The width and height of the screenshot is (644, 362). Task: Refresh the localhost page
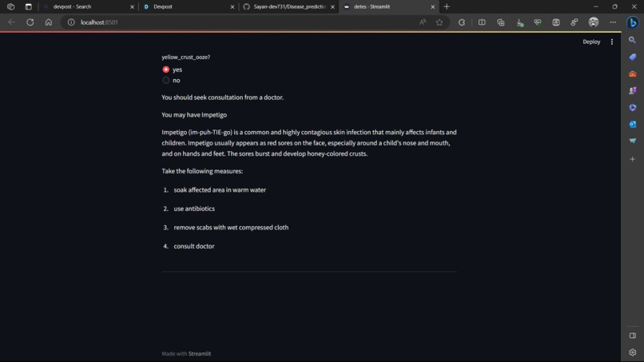tap(30, 22)
